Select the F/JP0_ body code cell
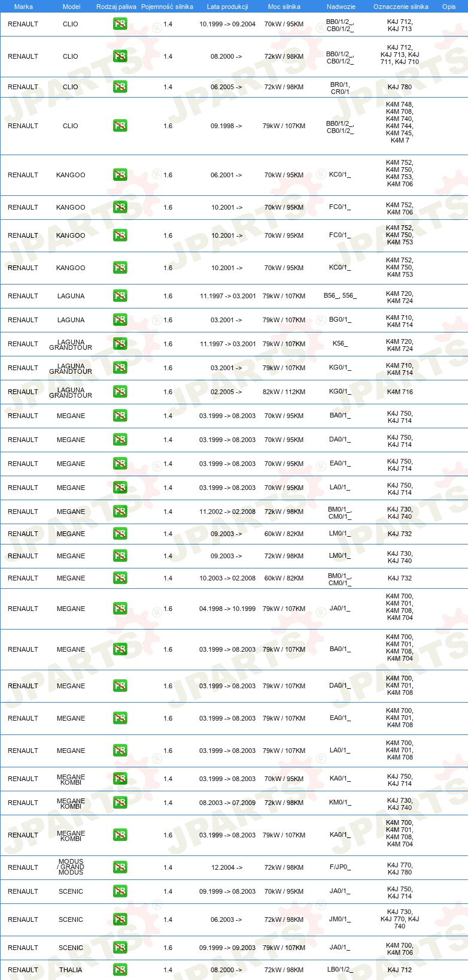The width and height of the screenshot is (468, 980). pyautogui.click(x=340, y=867)
